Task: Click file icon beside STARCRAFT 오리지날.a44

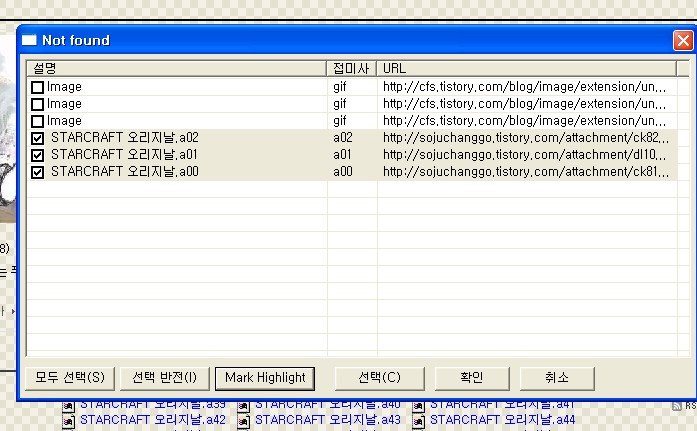Action: point(418,421)
